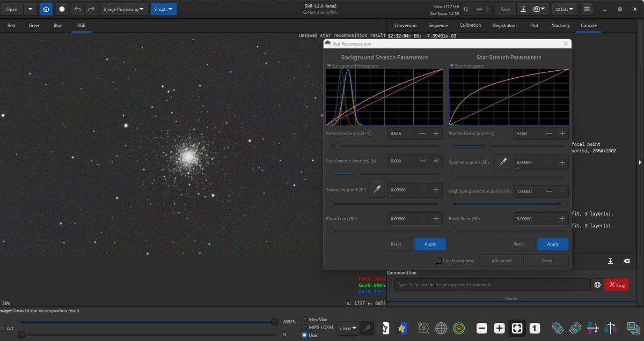Open the astrometry annotations globe icon
The height and width of the screenshot is (341, 644).
point(441,328)
